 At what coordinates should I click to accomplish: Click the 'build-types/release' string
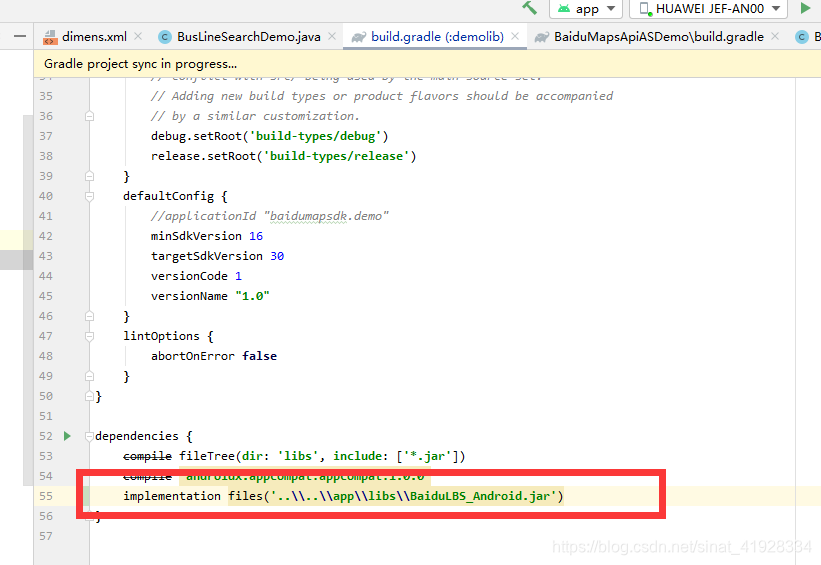(x=336, y=156)
